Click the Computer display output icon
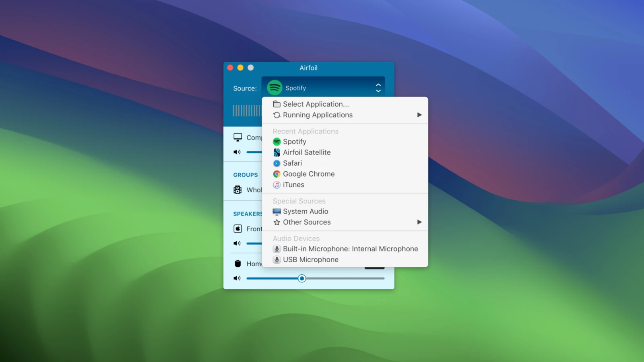 point(238,138)
